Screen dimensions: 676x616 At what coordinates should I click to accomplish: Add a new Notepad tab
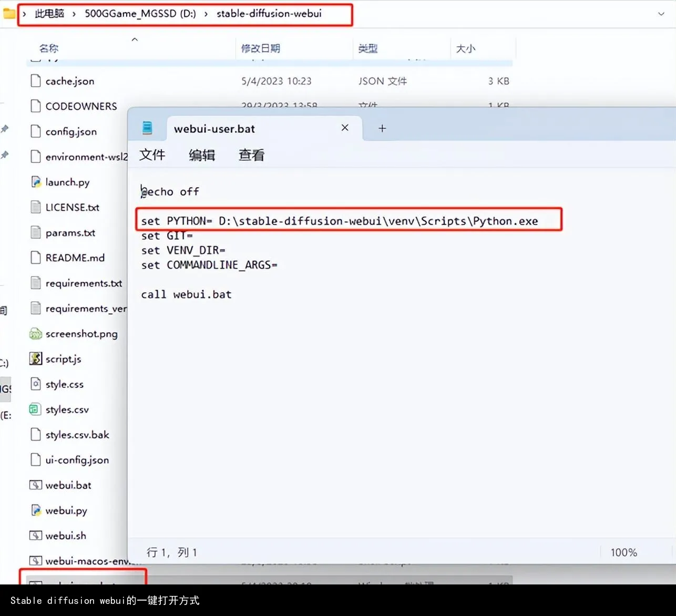tap(382, 128)
